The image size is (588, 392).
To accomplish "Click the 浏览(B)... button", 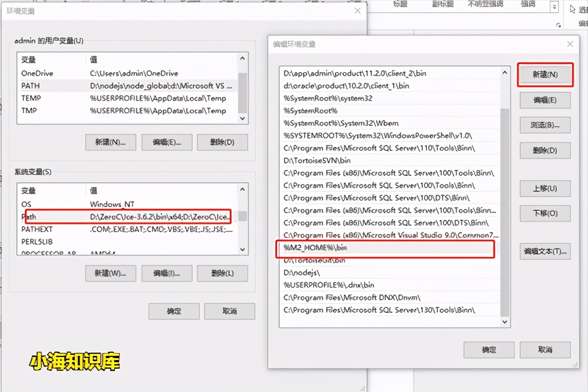I will tap(545, 125).
